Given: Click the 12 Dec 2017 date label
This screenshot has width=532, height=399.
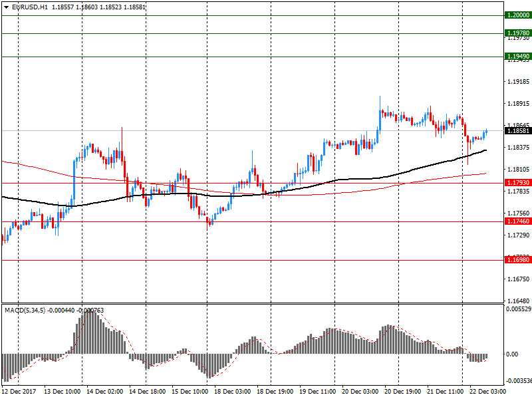Looking at the screenshot, I should point(19,391).
